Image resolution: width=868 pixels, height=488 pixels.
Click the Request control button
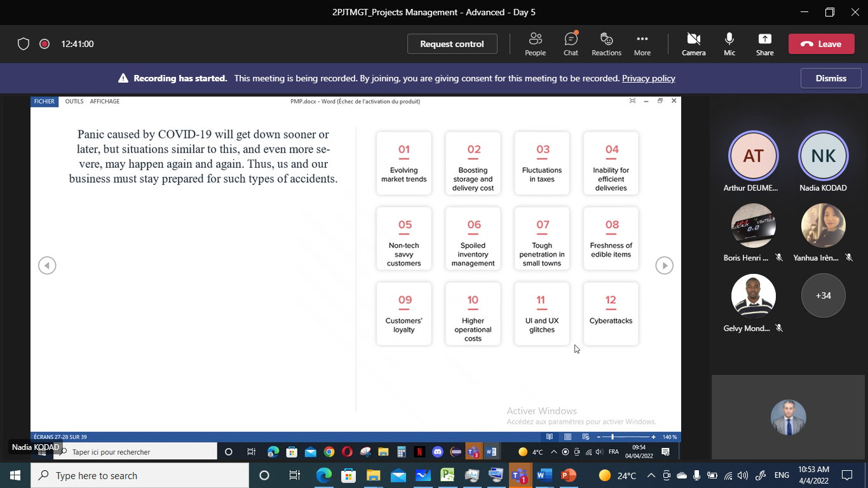[x=452, y=44]
